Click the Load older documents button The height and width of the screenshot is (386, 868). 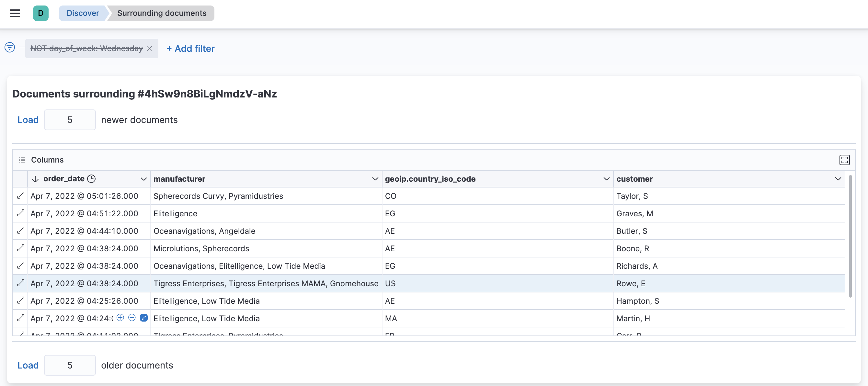[x=28, y=365]
